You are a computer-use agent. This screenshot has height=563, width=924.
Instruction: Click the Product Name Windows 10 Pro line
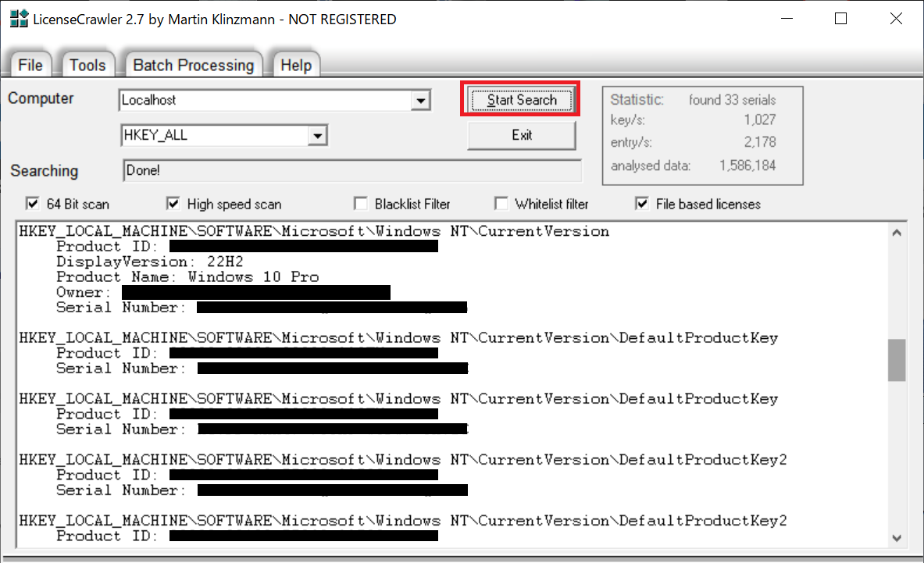[187, 277]
